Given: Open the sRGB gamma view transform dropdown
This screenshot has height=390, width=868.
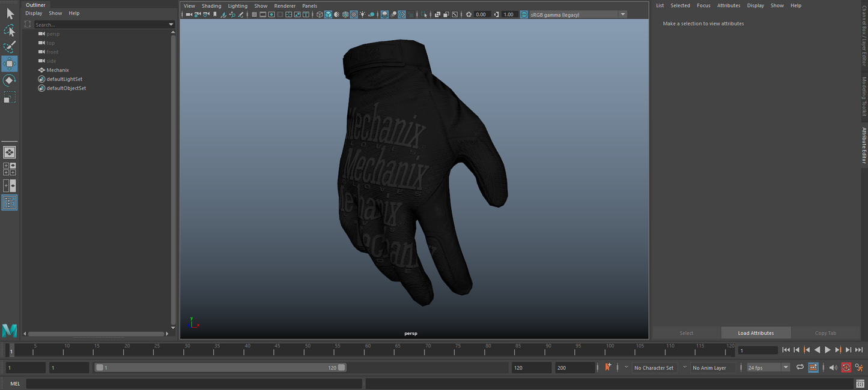Looking at the screenshot, I should click(x=622, y=14).
